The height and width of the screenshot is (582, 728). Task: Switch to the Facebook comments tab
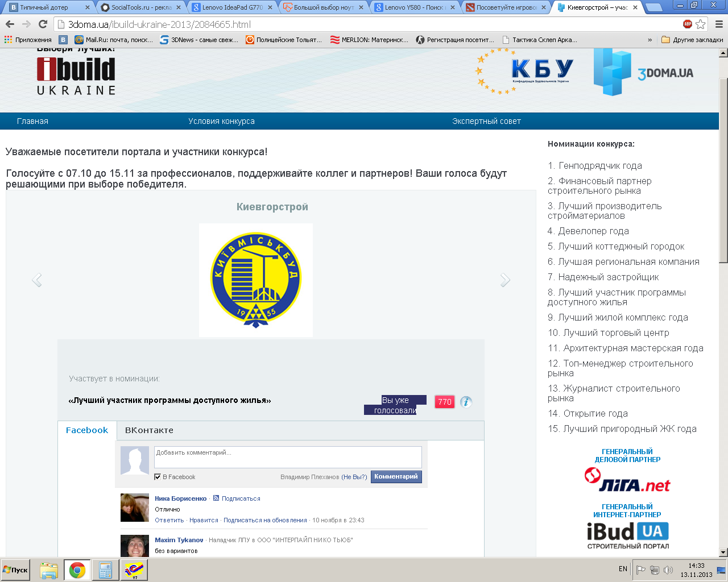(x=87, y=430)
